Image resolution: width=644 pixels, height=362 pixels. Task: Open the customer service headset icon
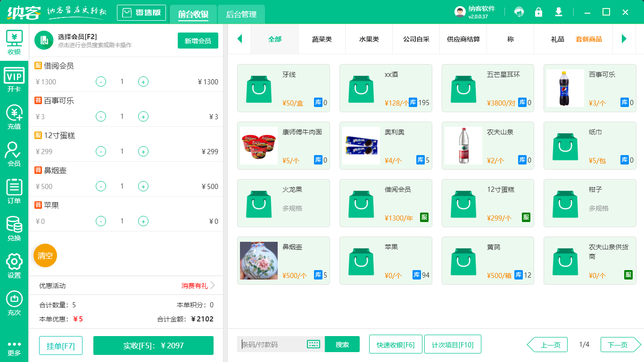click(x=519, y=12)
